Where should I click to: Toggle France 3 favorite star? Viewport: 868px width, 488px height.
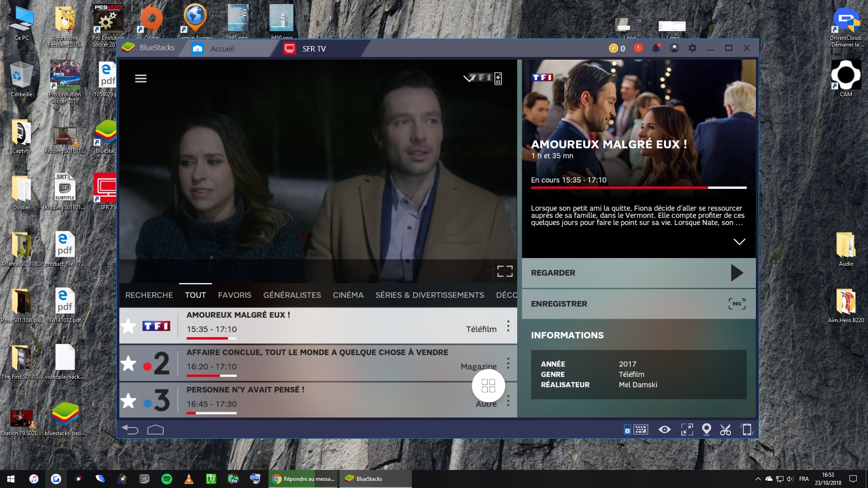[129, 401]
